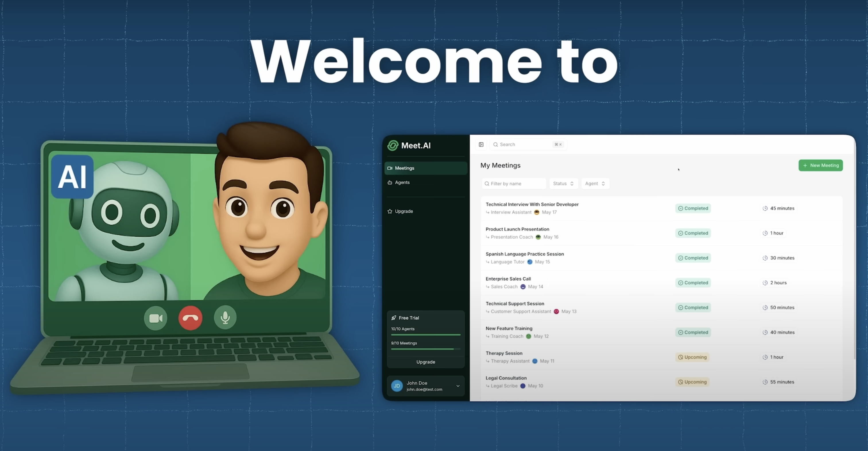This screenshot has width=868, height=451.
Task: Click the rocket icon beside Free Trial
Action: pyautogui.click(x=394, y=318)
